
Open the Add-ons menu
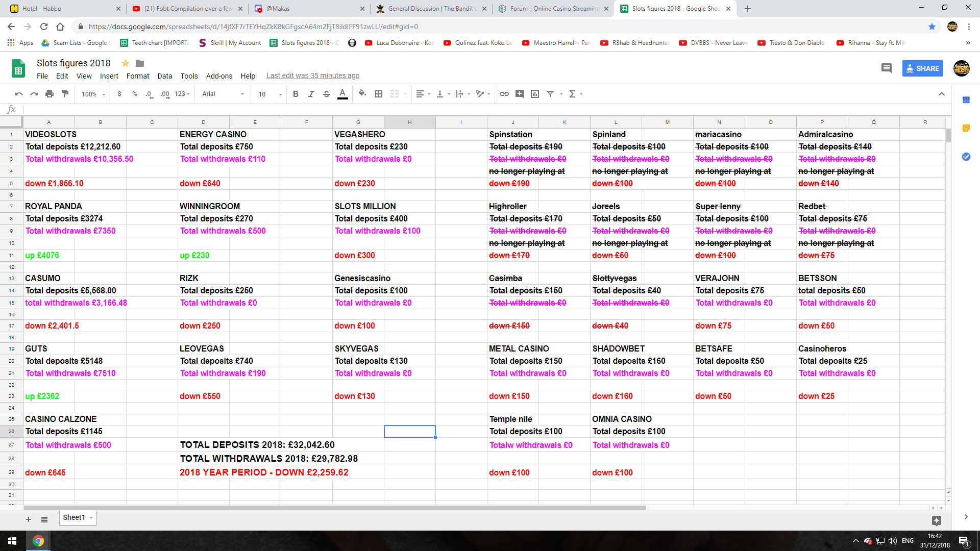(219, 76)
